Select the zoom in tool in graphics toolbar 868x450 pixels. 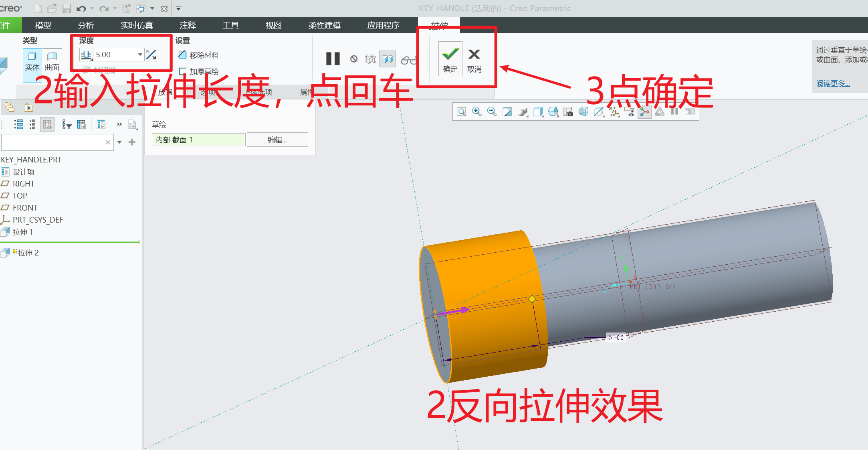point(477,112)
